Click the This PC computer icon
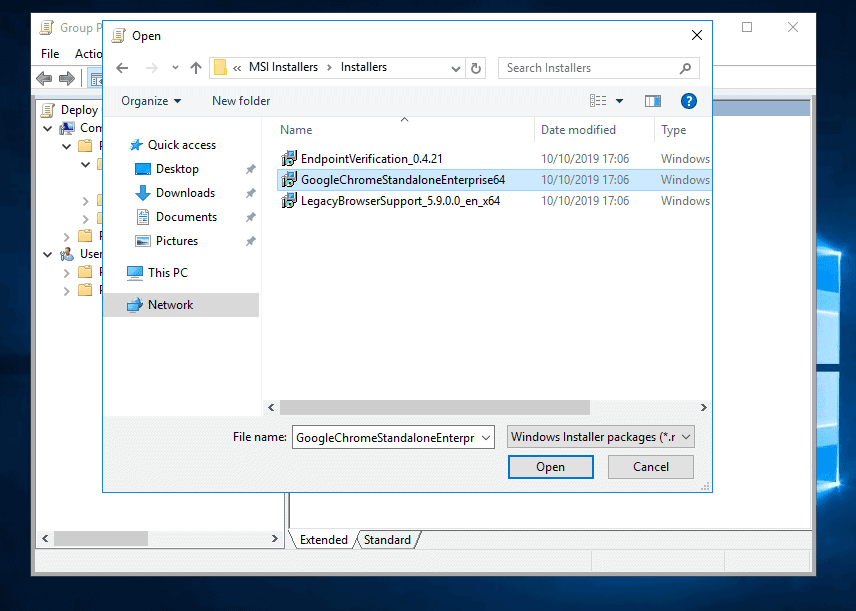 click(x=135, y=272)
